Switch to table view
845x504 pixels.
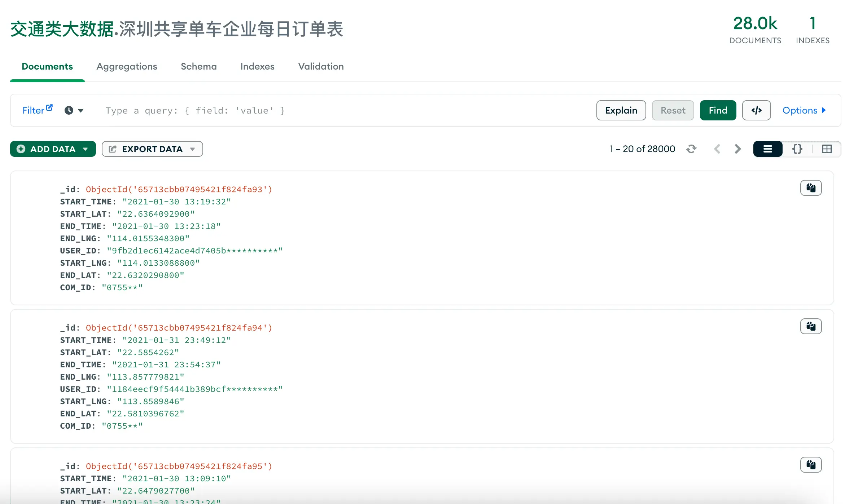(x=827, y=149)
